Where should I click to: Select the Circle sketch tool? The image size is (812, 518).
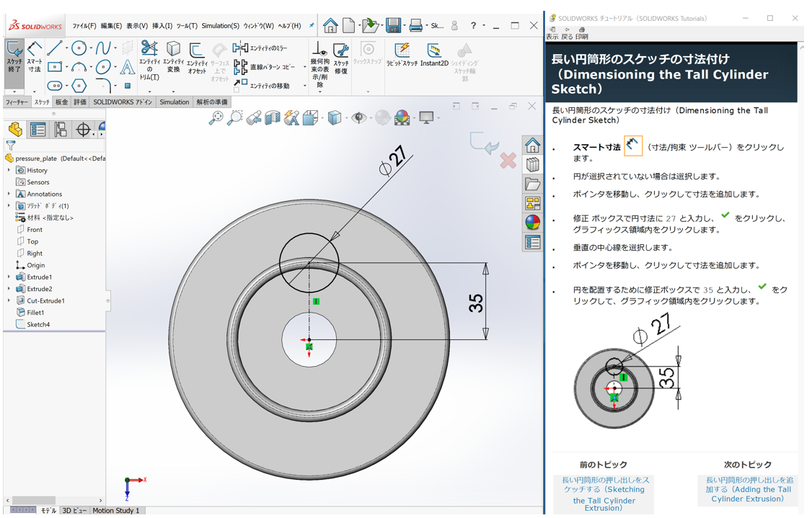[x=79, y=48]
